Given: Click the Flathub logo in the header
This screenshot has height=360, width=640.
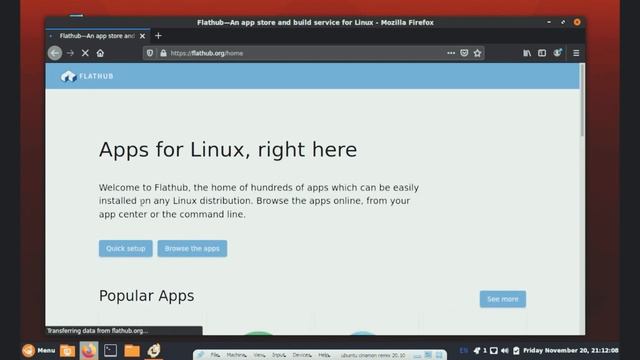Looking at the screenshot, I should 87,76.
